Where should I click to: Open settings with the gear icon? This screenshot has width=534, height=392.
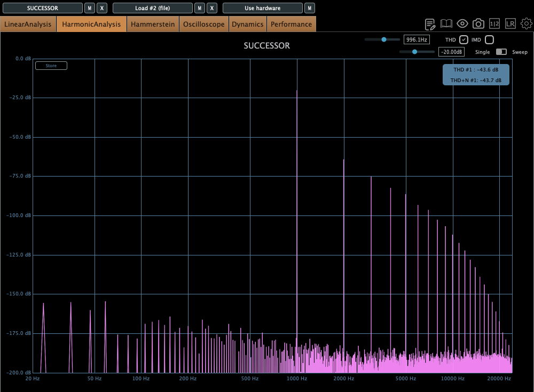(x=527, y=24)
